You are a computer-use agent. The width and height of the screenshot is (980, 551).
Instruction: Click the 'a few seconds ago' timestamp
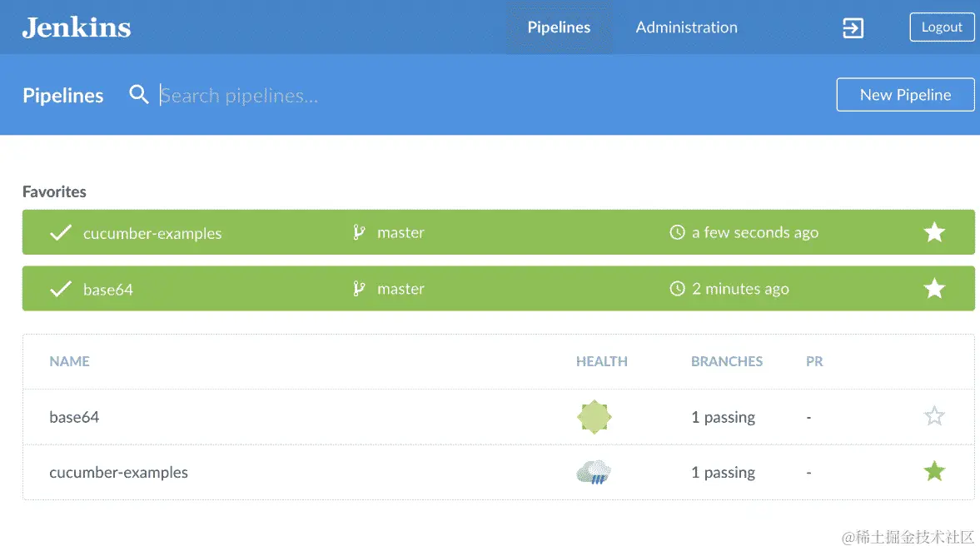[755, 232]
